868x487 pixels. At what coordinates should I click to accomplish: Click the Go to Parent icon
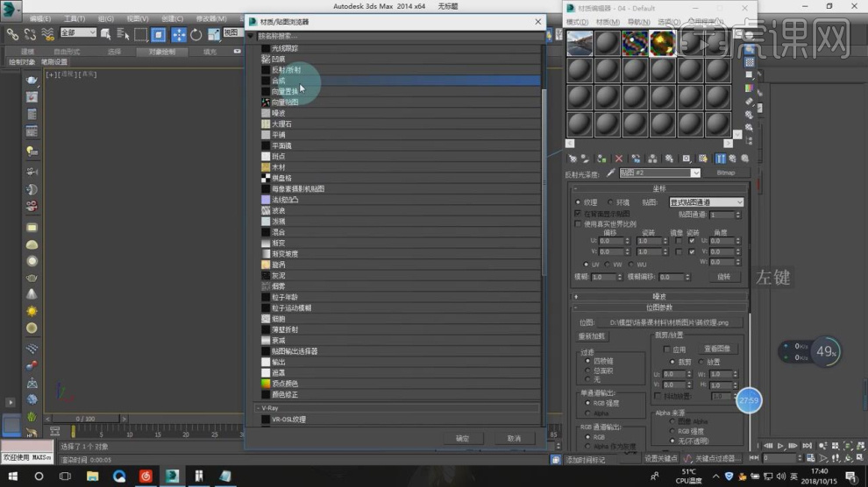point(732,159)
